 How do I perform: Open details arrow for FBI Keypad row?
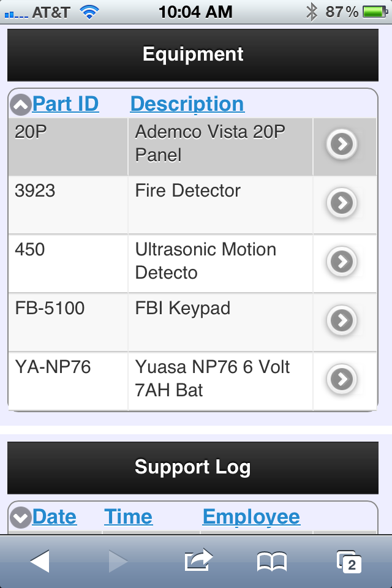(x=342, y=320)
